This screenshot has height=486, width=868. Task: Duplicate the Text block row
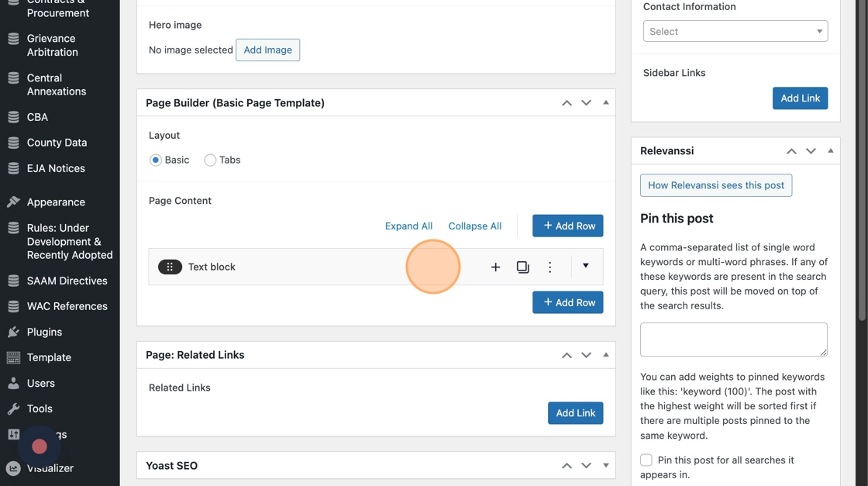coord(523,267)
